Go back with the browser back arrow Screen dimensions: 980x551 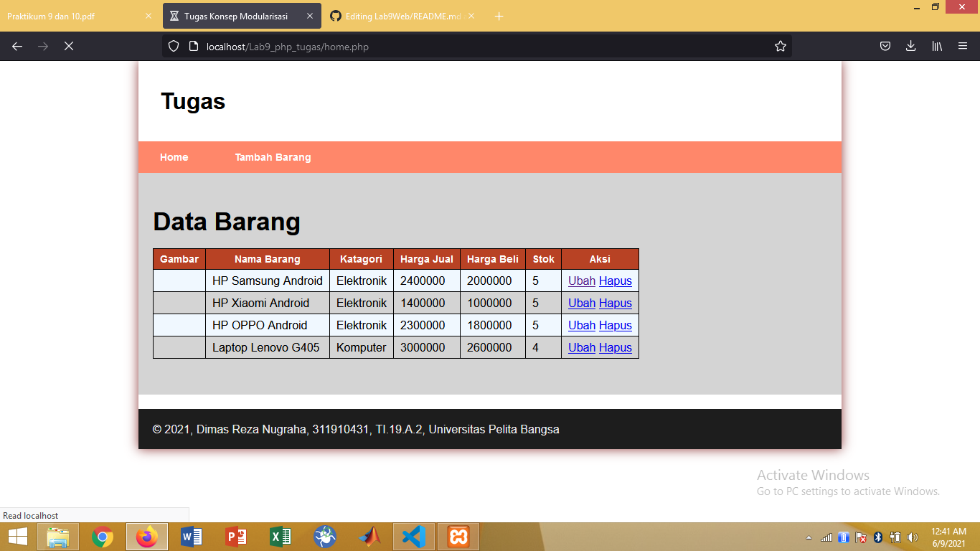pyautogui.click(x=17, y=46)
